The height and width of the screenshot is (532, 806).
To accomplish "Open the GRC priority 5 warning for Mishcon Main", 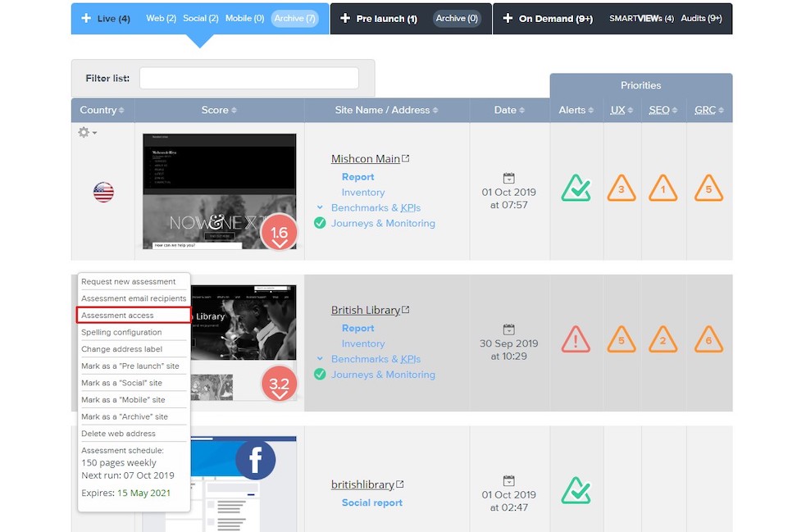I will 708,189.
